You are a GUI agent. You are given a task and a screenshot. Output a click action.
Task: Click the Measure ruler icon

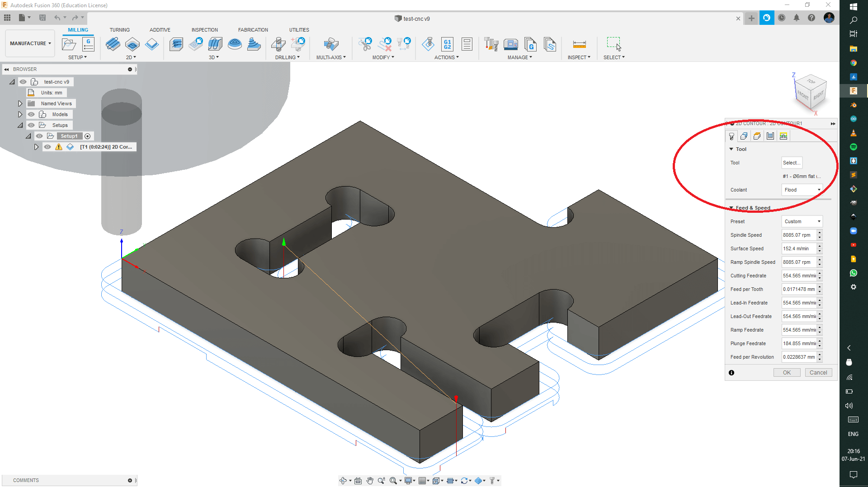(x=579, y=44)
